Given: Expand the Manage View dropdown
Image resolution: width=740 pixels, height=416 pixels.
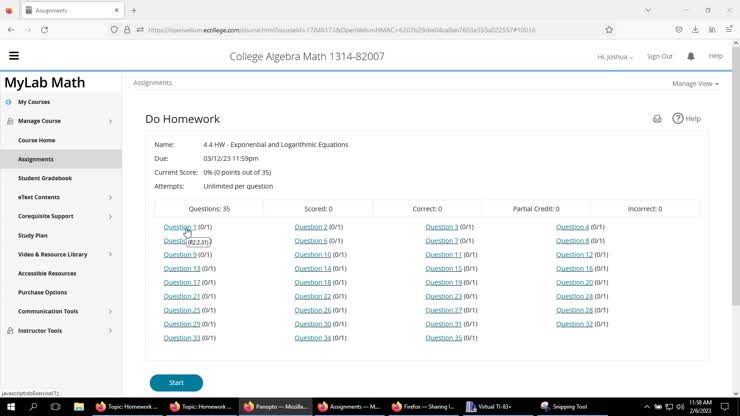Looking at the screenshot, I should [x=695, y=84].
